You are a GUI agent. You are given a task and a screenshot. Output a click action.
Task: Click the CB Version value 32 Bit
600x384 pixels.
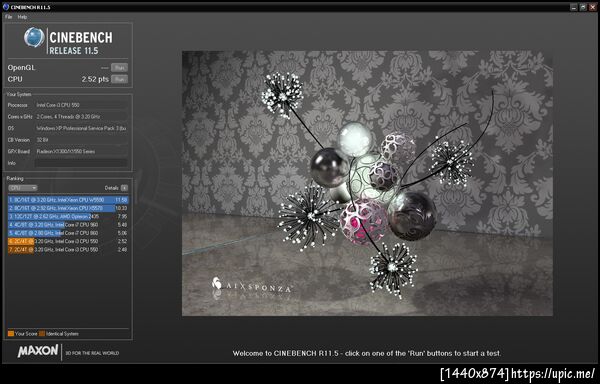(81, 140)
